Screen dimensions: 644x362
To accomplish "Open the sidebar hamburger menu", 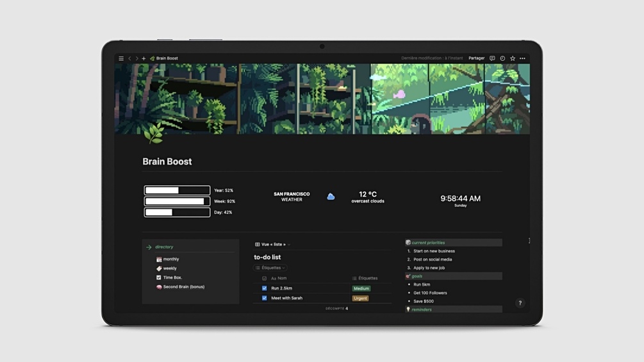I will [x=121, y=58].
